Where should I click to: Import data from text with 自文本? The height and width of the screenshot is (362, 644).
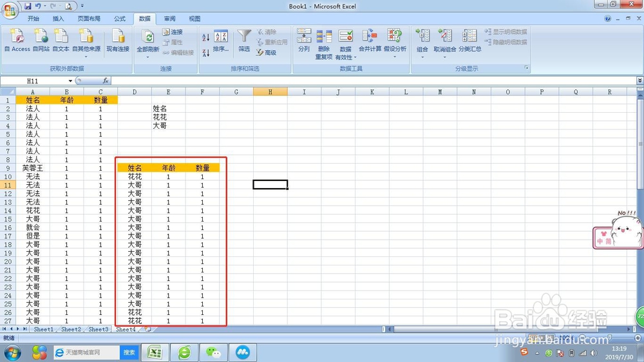pyautogui.click(x=61, y=41)
